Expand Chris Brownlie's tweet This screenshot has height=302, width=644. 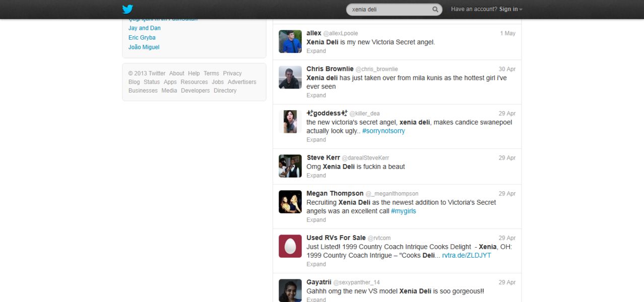click(316, 95)
